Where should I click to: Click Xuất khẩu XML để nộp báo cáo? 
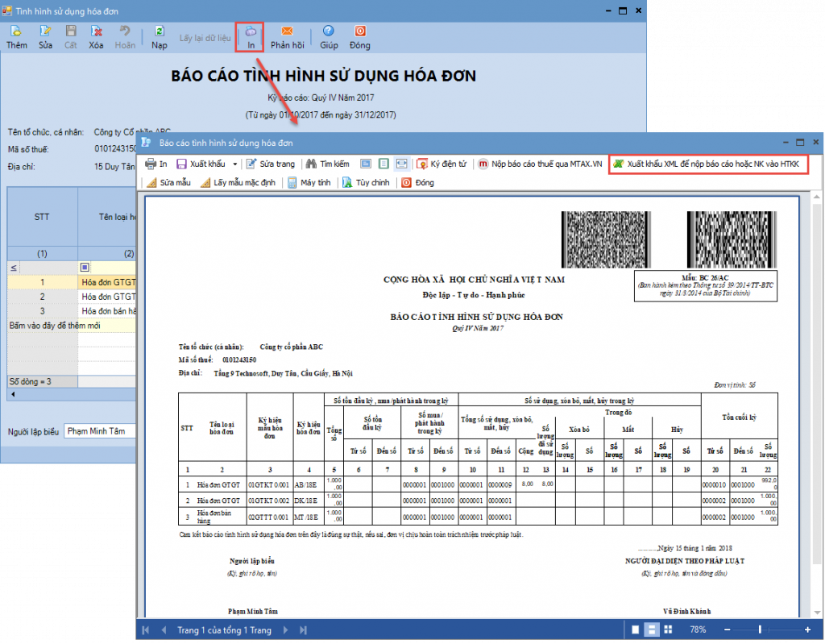(706, 164)
